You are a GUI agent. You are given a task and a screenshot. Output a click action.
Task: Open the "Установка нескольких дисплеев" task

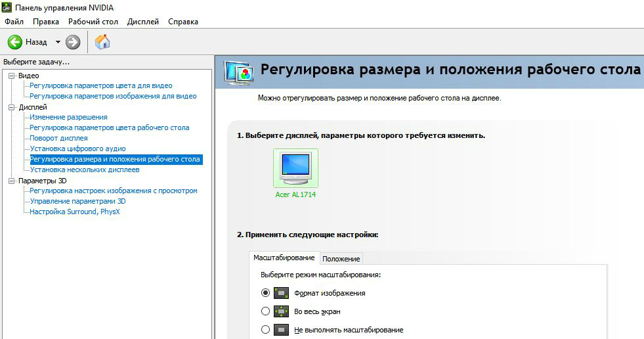click(85, 169)
